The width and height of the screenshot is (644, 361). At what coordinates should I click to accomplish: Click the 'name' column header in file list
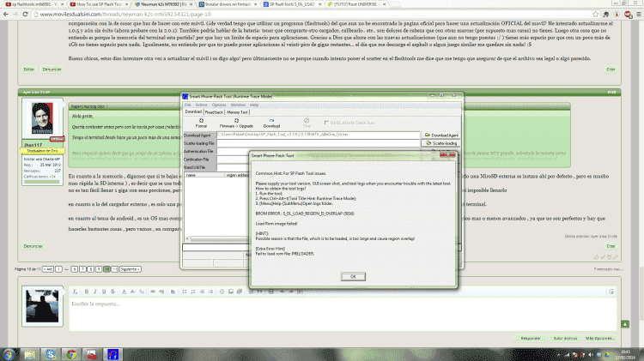[204, 175]
